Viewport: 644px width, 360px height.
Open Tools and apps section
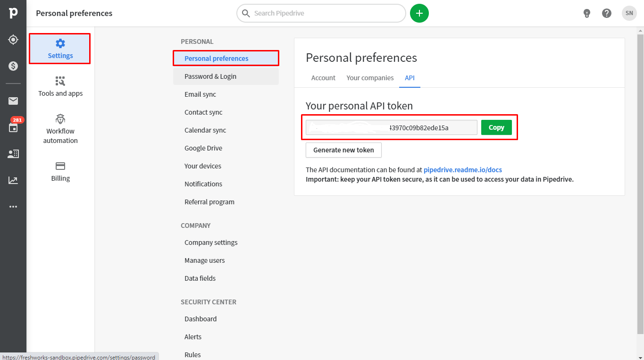click(60, 86)
